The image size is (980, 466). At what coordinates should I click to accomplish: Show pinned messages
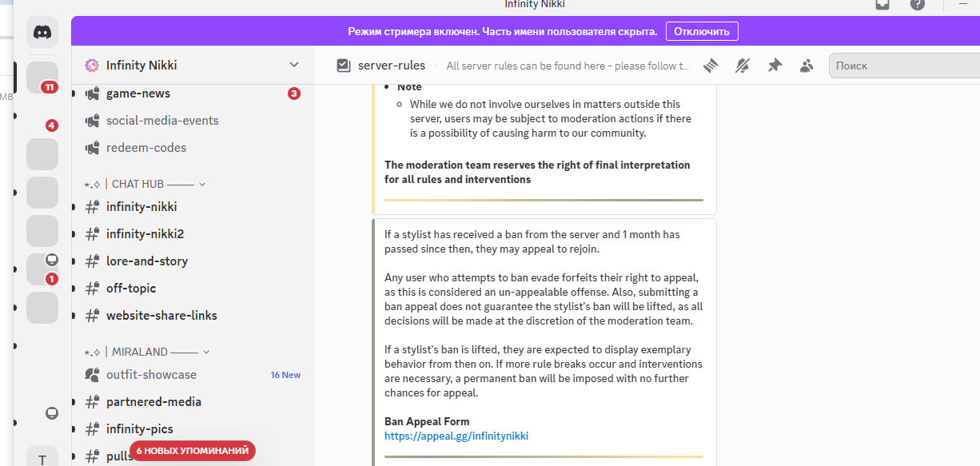click(775, 66)
